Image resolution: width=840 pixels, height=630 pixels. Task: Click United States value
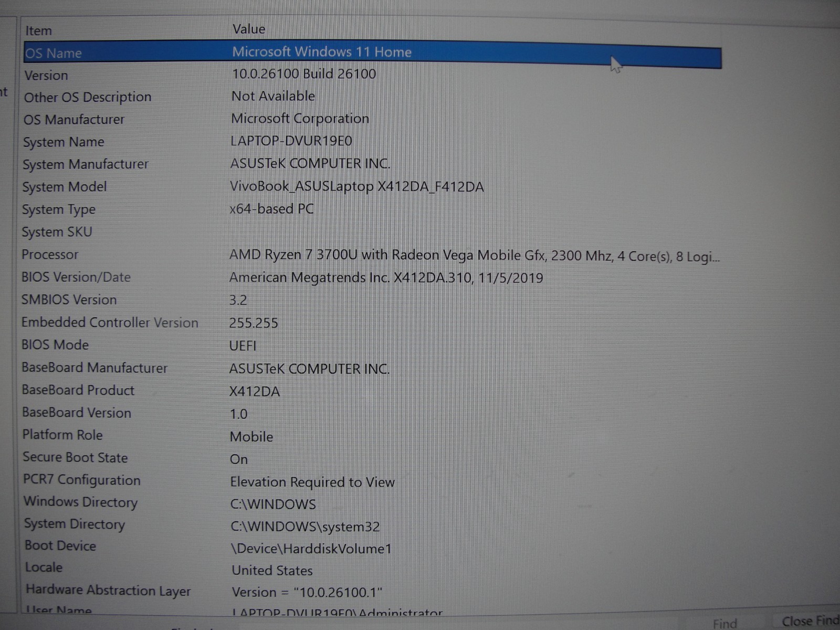click(x=272, y=571)
